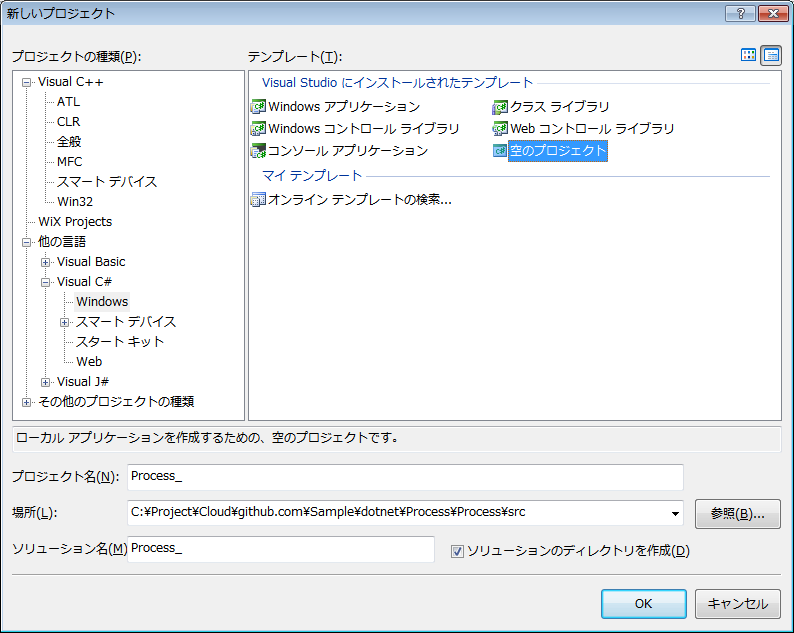
Task: Switch templates to large icons view
Action: click(748, 55)
